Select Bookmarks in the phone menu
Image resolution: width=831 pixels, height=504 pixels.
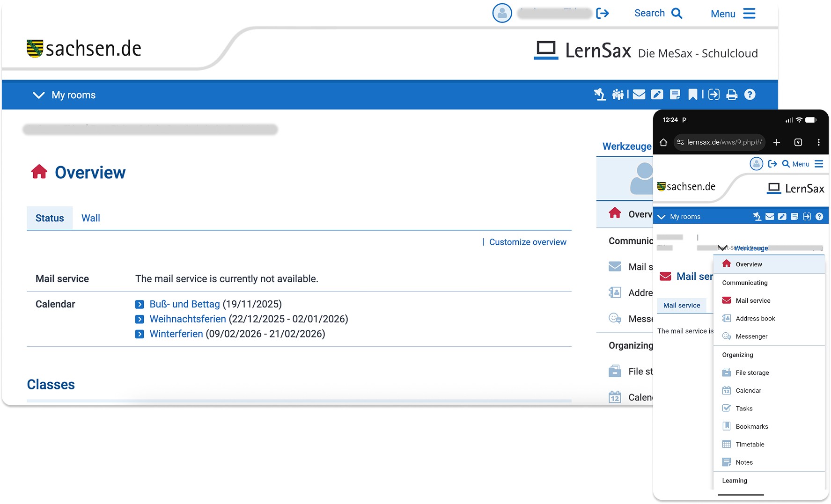click(x=769, y=426)
